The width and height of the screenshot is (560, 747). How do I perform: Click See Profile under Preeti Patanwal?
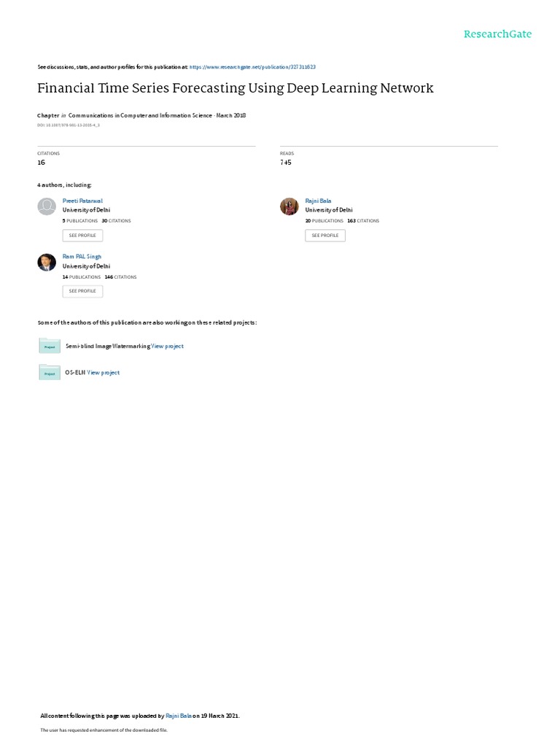point(82,236)
